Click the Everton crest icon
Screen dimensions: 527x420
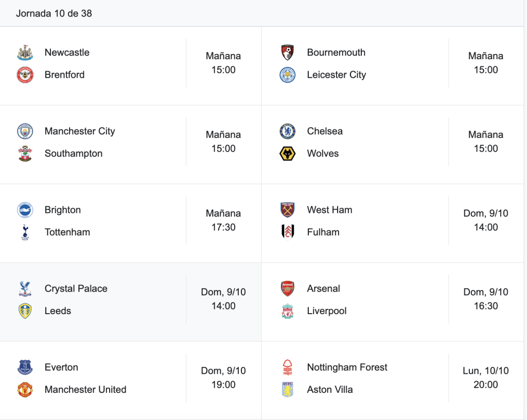[x=25, y=367]
